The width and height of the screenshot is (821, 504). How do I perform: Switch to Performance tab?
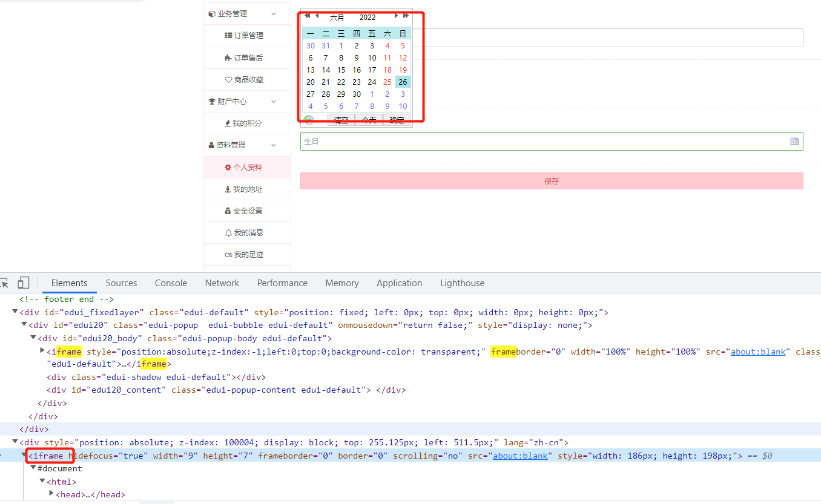pyautogui.click(x=282, y=283)
